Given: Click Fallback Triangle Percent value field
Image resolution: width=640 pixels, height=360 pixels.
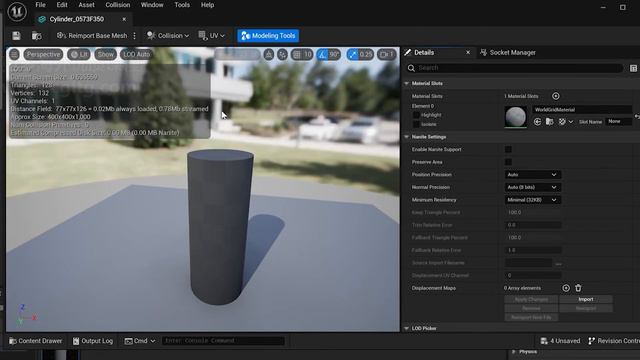Looking at the screenshot, I should point(533,238).
